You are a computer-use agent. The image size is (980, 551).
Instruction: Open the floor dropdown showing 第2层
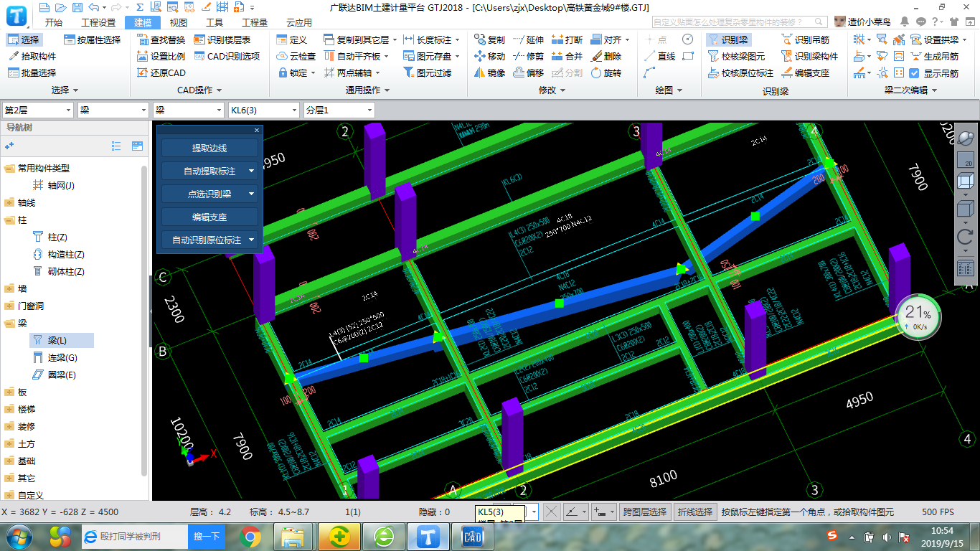(38, 110)
